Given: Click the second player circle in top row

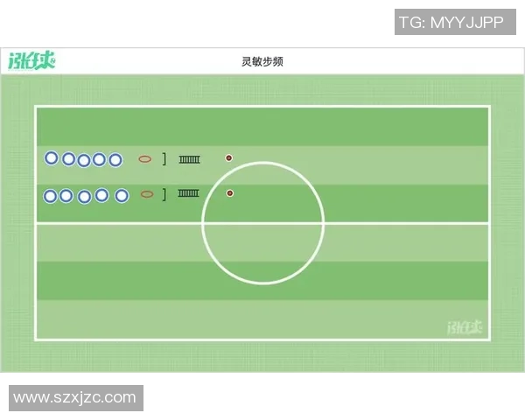Looking at the screenshot, I should (68, 159).
